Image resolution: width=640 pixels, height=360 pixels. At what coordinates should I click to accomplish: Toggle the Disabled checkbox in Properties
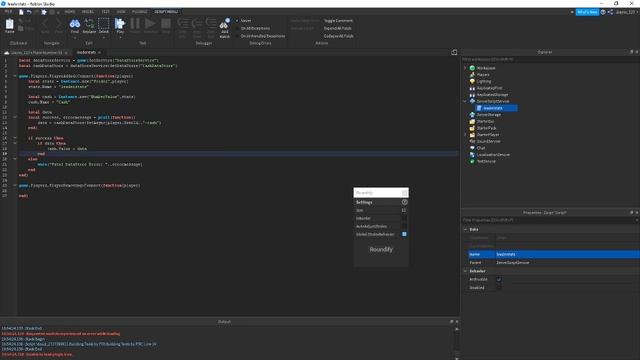pos(499,288)
